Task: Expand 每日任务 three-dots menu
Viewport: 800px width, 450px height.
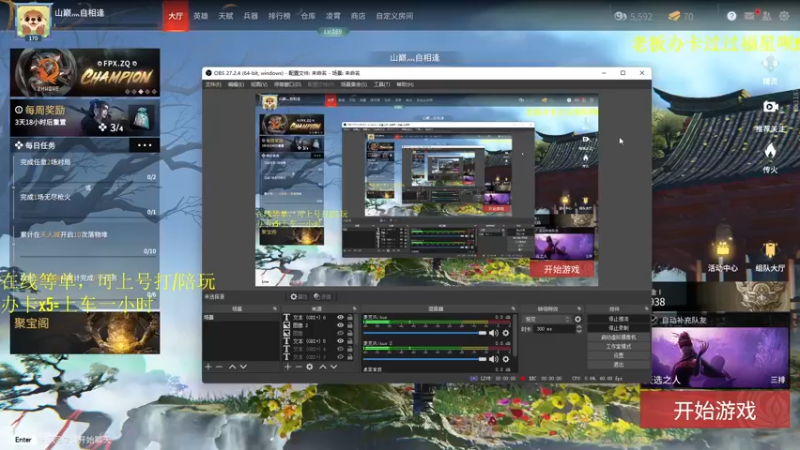Action: (x=144, y=145)
